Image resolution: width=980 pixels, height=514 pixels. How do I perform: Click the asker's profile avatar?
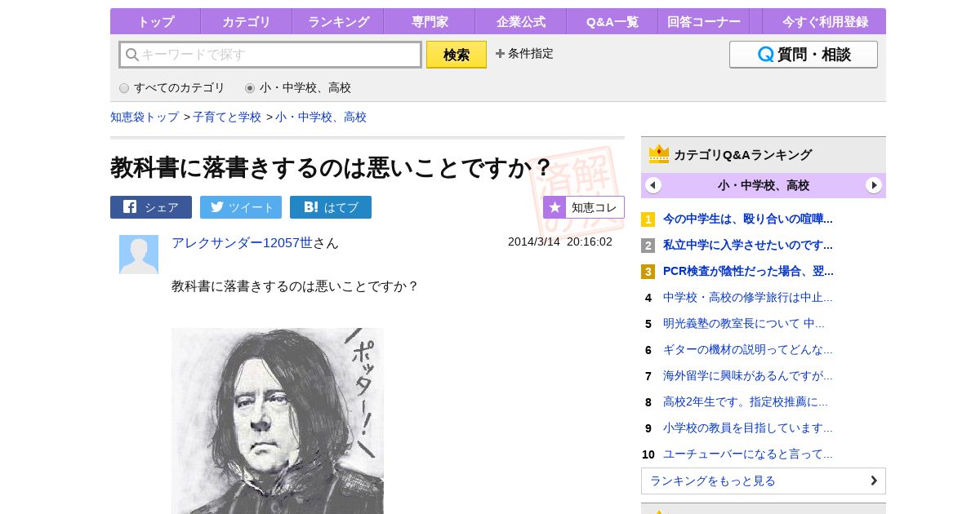point(139,255)
